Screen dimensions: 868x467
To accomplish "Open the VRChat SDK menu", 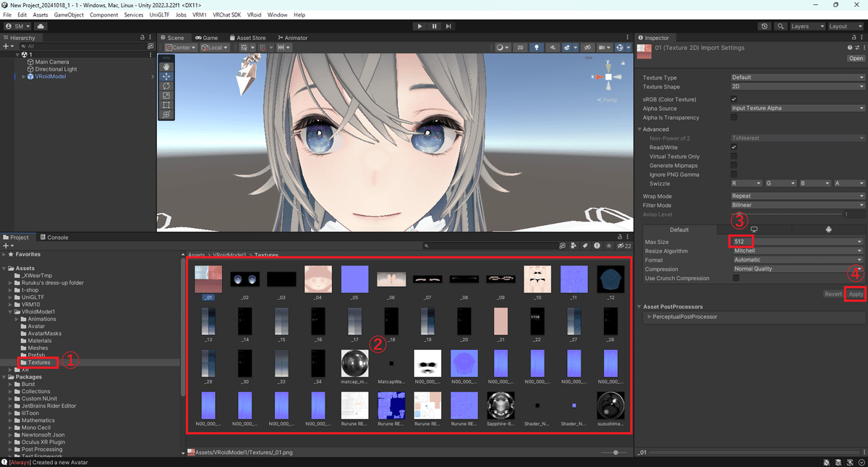I will coord(227,14).
